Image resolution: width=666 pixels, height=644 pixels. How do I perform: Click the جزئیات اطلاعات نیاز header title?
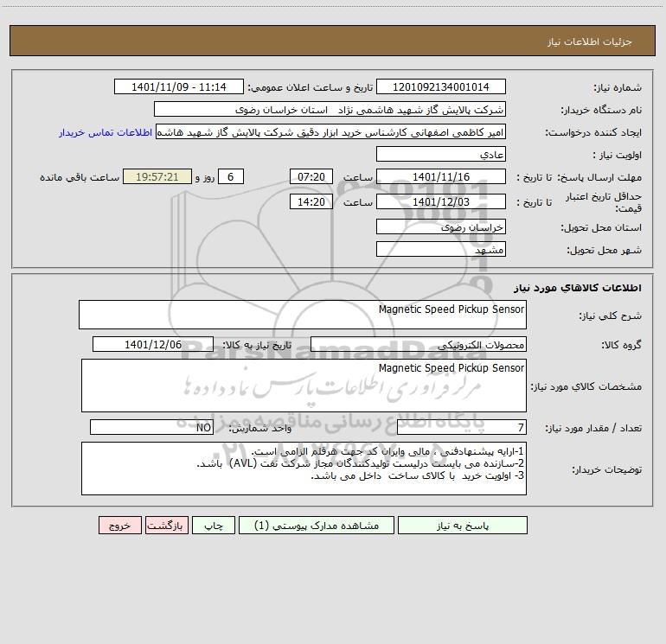[x=590, y=41]
